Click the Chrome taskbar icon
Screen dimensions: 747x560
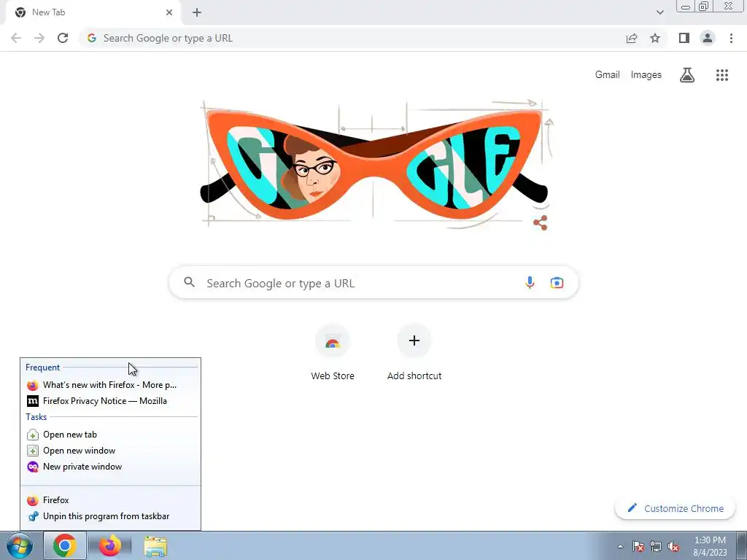point(65,545)
